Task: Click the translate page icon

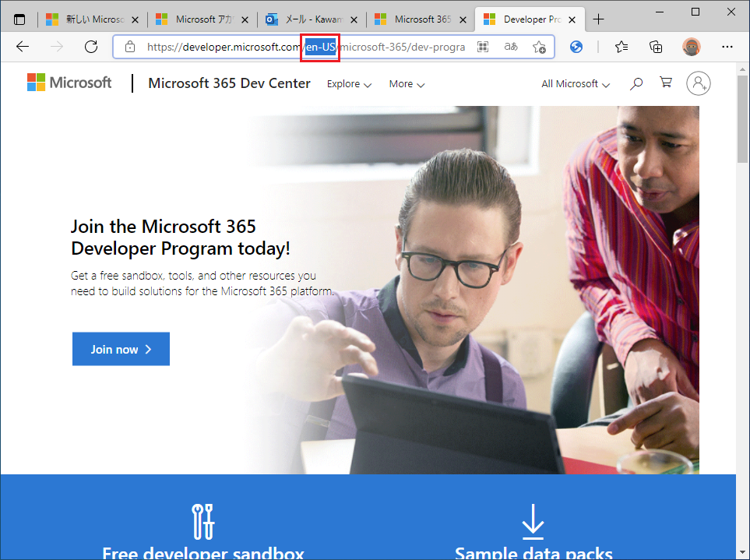Action: pos(511,47)
